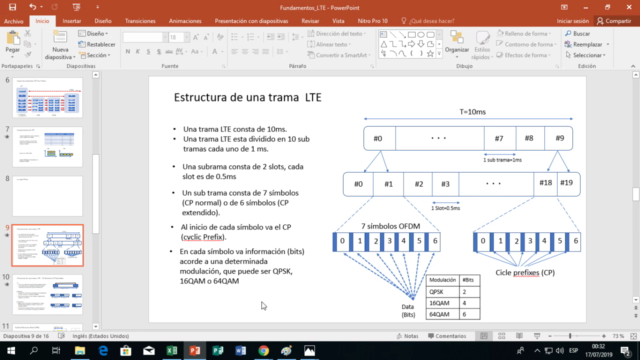The width and height of the screenshot is (640, 360).
Task: Switch to the Revisar tab
Action: pos(310,21)
